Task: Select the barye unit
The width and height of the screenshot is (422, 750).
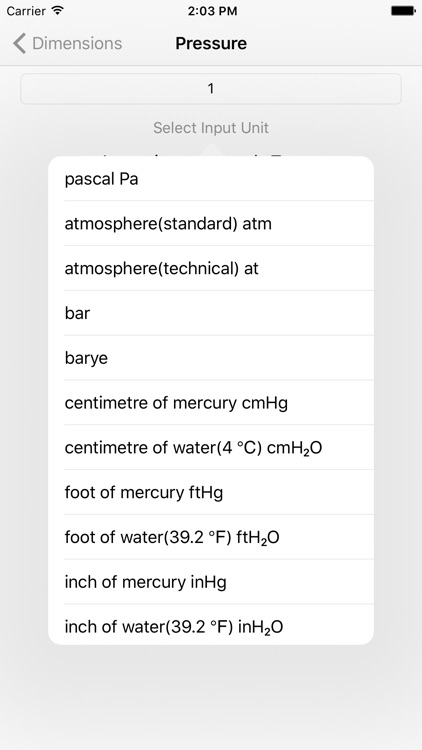Action: point(211,358)
